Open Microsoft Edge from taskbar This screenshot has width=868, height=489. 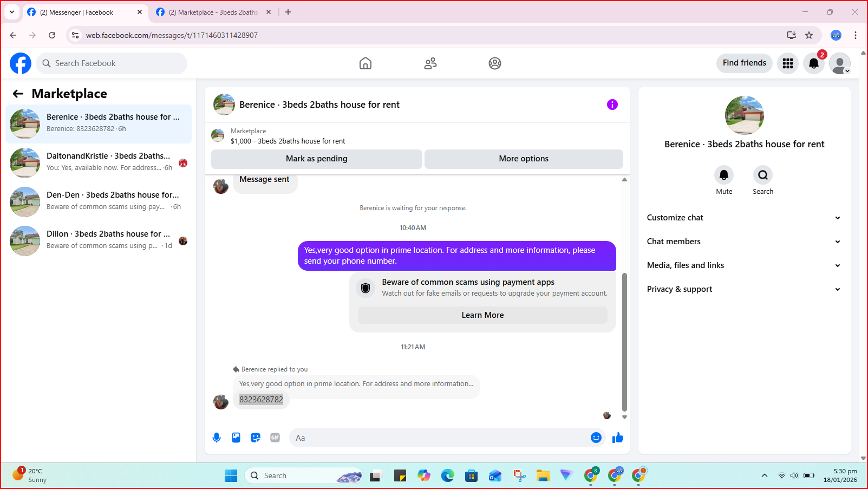click(x=448, y=475)
